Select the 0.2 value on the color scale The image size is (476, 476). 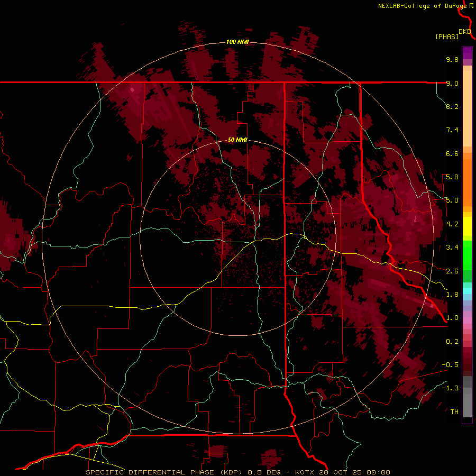[452, 342]
